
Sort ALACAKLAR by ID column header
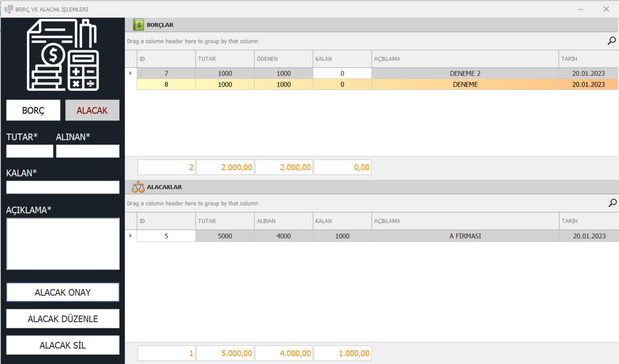click(166, 221)
